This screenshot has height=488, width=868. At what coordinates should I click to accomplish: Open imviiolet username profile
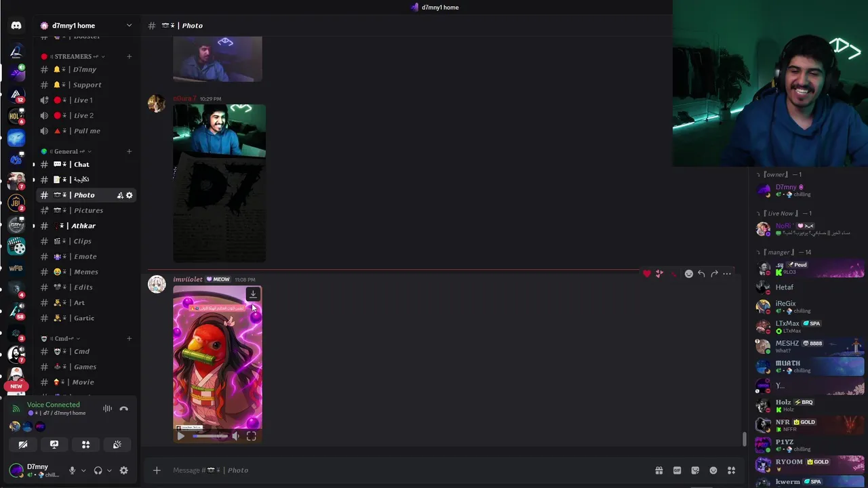pos(188,279)
